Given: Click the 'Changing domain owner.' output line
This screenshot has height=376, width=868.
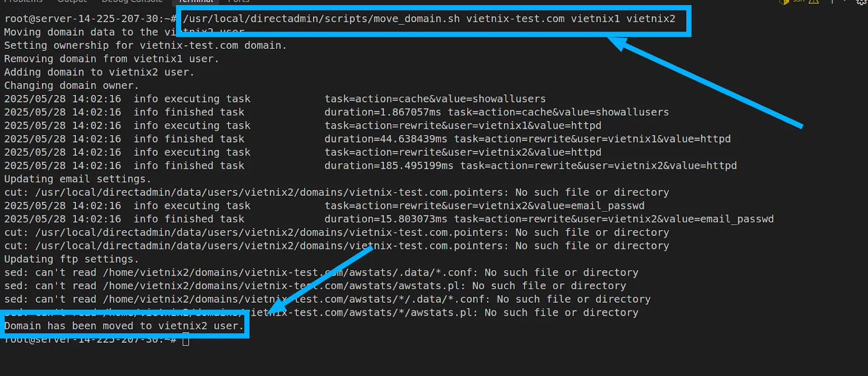Looking at the screenshot, I should [x=72, y=86].
